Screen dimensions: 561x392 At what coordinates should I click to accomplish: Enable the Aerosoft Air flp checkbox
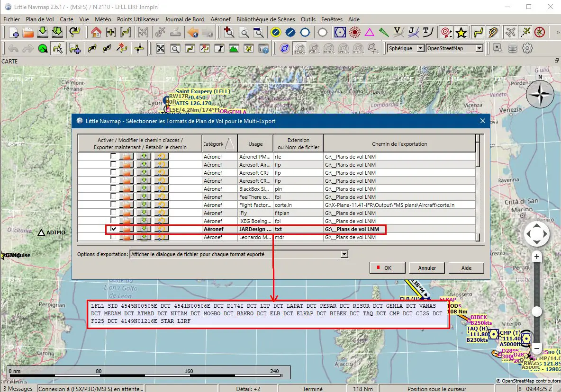113,164
